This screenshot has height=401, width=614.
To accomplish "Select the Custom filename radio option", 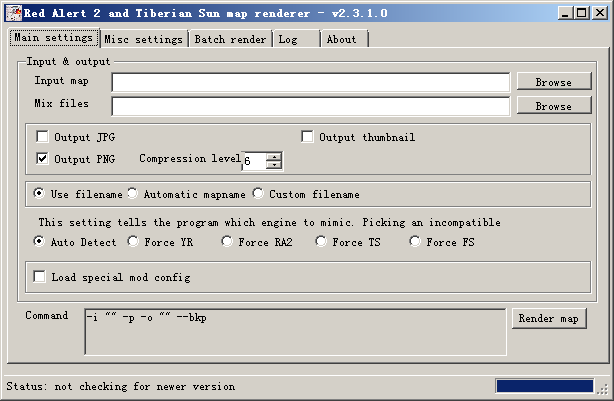I will (258, 193).
